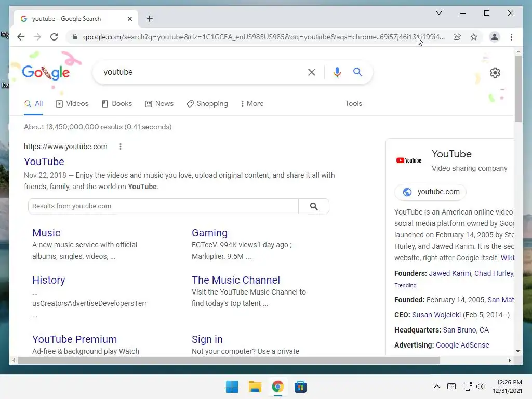
Task: Open the Chad Hurley founder link
Action: [x=494, y=273]
